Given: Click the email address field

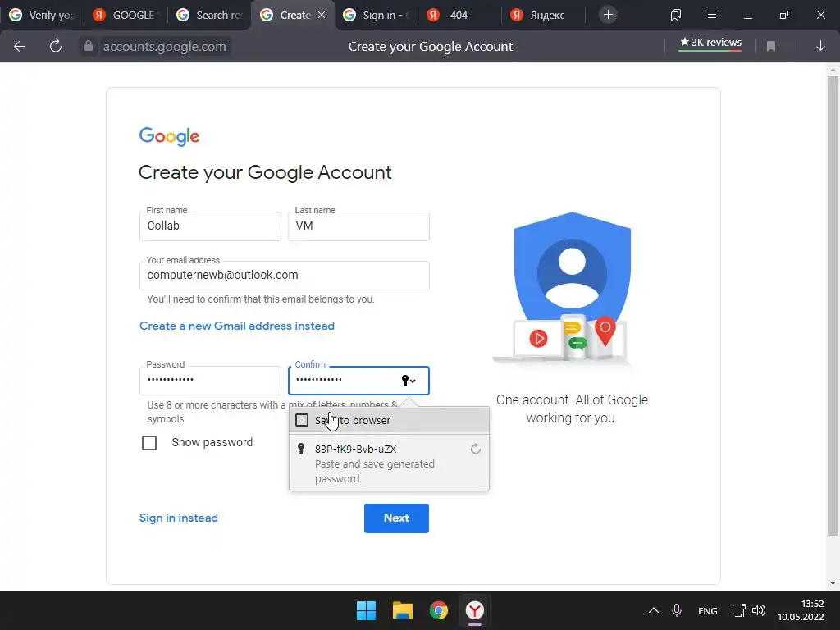Looking at the screenshot, I should (284, 276).
